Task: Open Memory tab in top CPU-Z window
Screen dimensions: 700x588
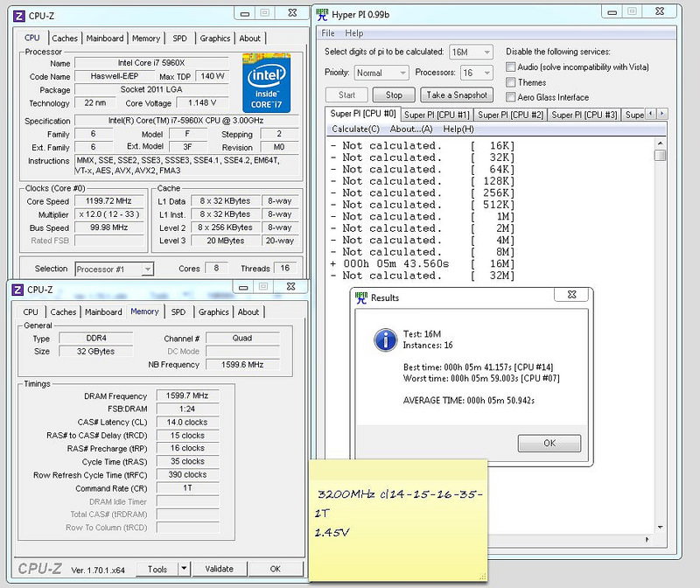Action: point(146,38)
